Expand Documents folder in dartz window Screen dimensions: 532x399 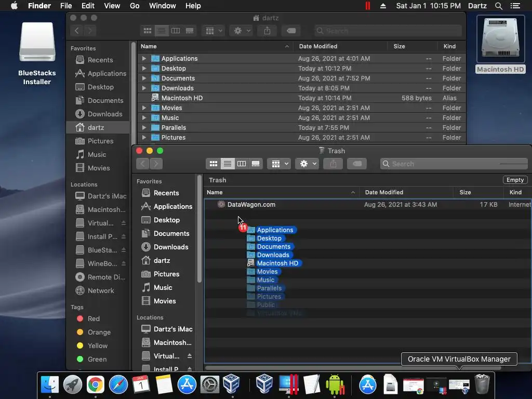coord(144,78)
